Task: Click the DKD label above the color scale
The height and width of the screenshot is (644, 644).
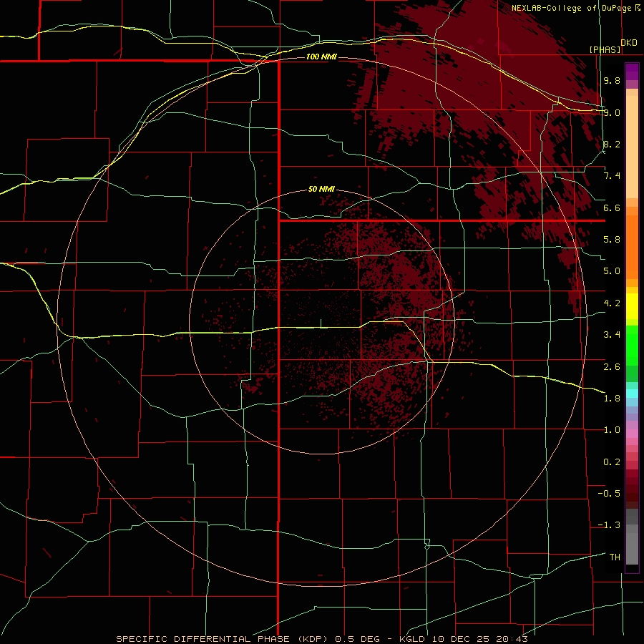Action: pyautogui.click(x=629, y=42)
